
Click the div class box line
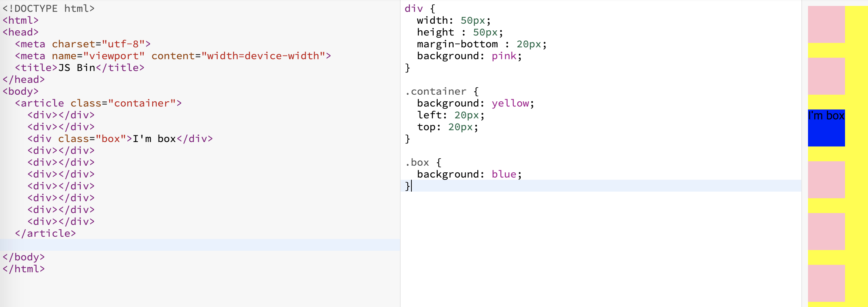click(x=120, y=139)
